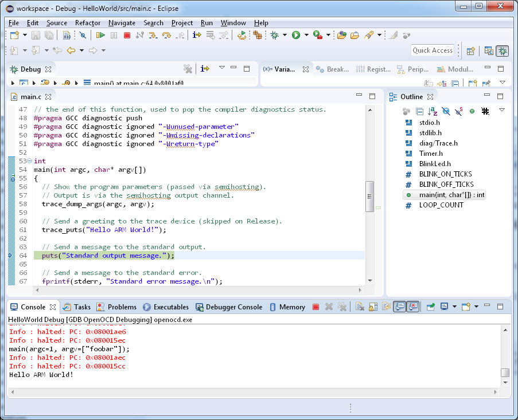Click the Skip All Breakpoints icon
The width and height of the screenshot is (518, 420).
coord(83,36)
